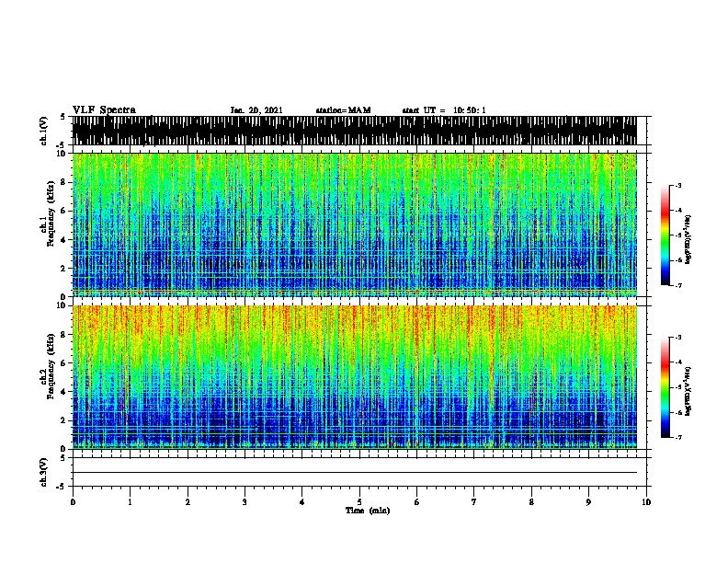Click the ch.1(V) waveform panel

point(355,131)
